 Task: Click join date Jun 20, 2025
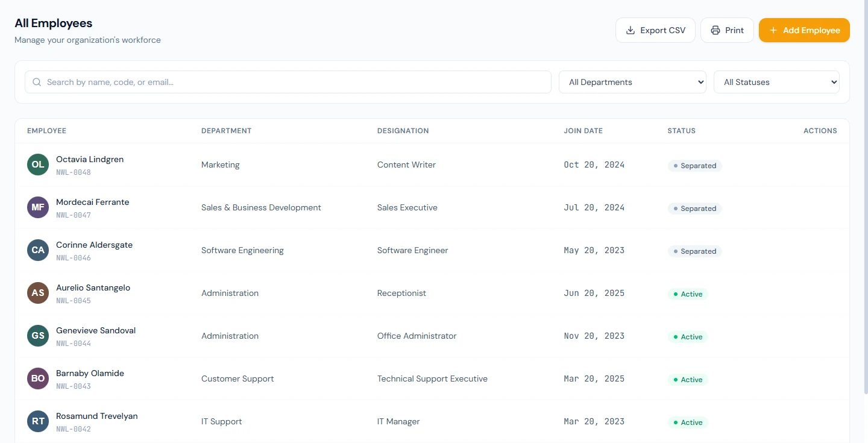point(594,293)
